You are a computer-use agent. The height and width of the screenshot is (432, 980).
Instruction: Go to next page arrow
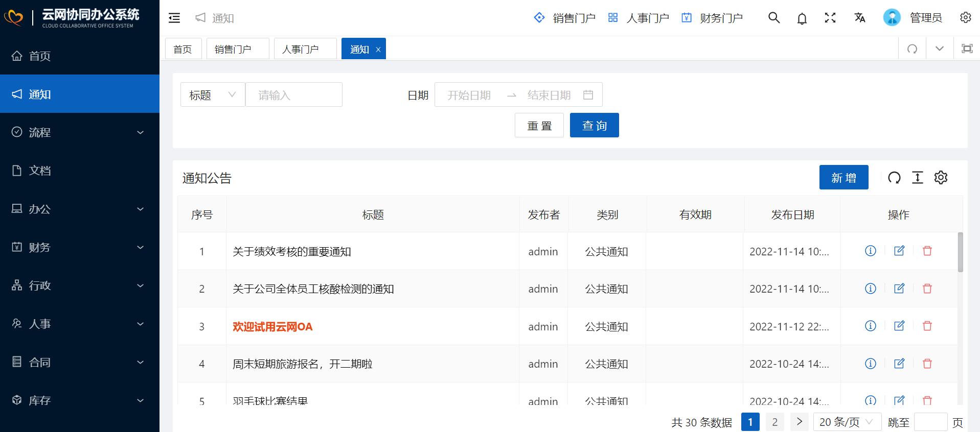point(800,422)
